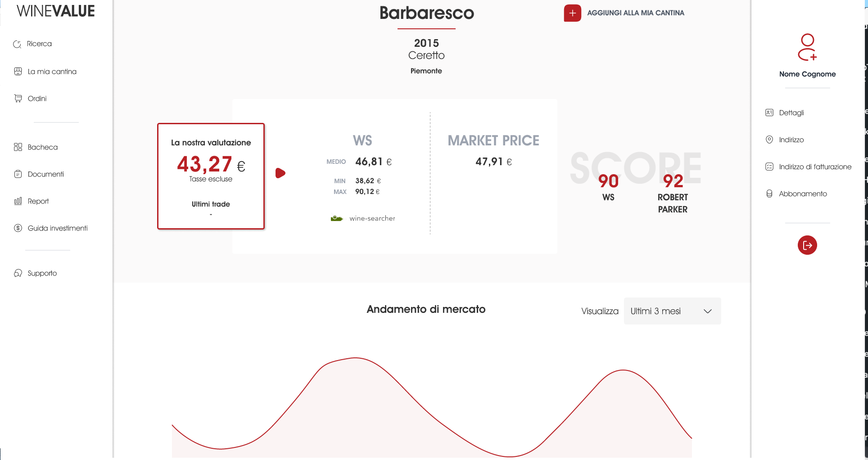Screen dimensions: 868x460
Task: Go to La mia cantina
Action: click(x=52, y=72)
